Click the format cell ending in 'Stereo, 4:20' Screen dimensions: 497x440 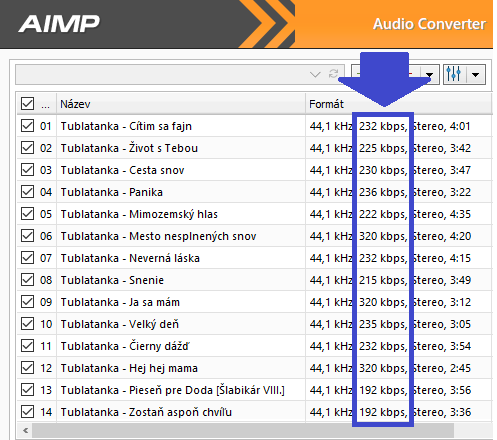click(x=398, y=236)
